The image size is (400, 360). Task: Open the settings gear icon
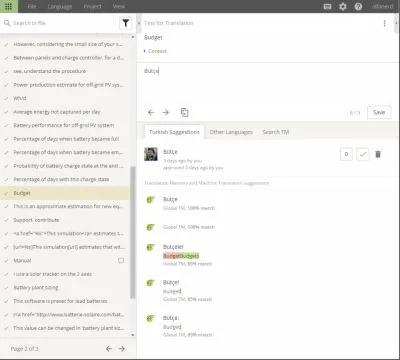343,6
